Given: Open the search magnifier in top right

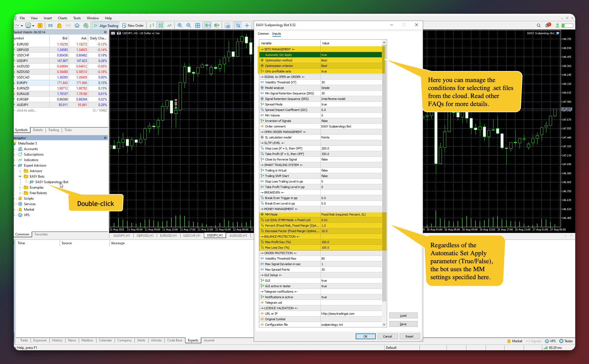Looking at the screenshot, I should tap(539, 26).
